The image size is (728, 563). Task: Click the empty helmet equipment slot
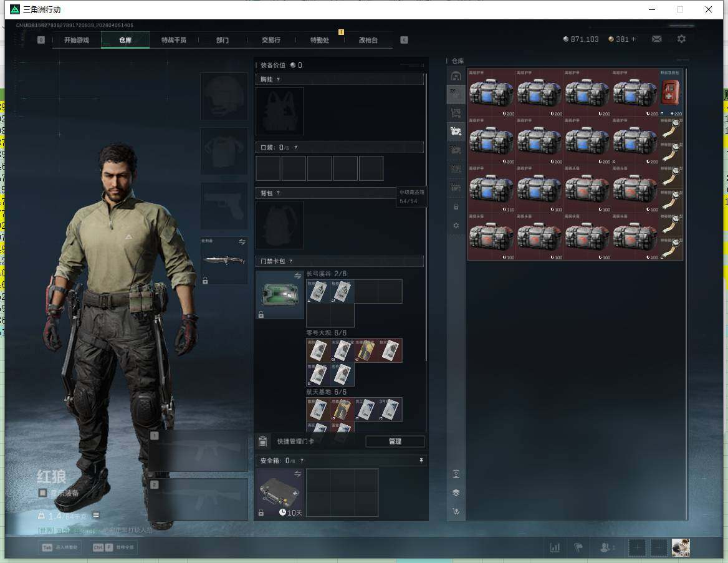[x=224, y=96]
